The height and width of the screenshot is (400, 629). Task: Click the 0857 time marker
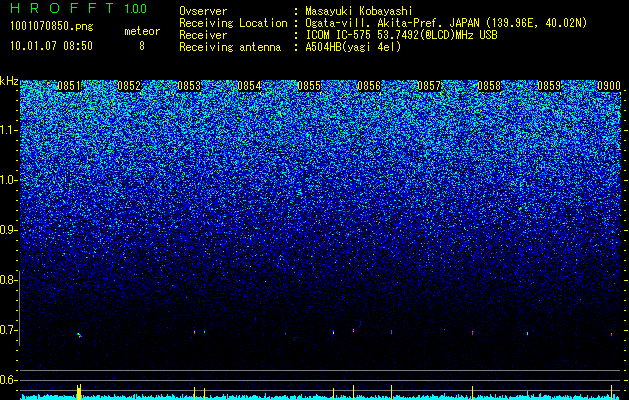[x=429, y=86]
